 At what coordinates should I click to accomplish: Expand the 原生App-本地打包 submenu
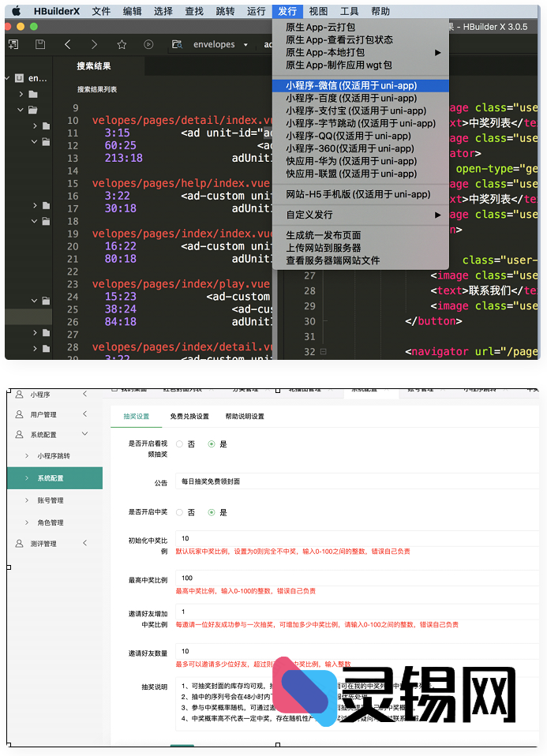tap(438, 53)
